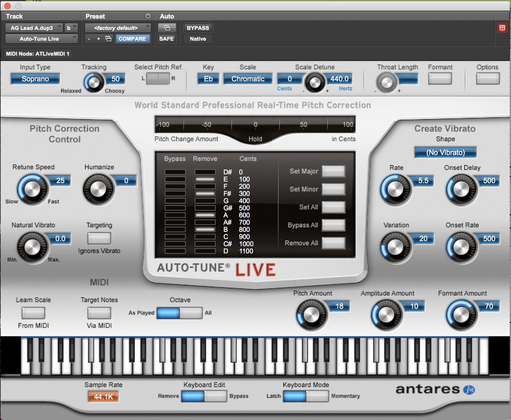The height and width of the screenshot is (420, 511).
Task: Click the Options button
Action: [488, 79]
